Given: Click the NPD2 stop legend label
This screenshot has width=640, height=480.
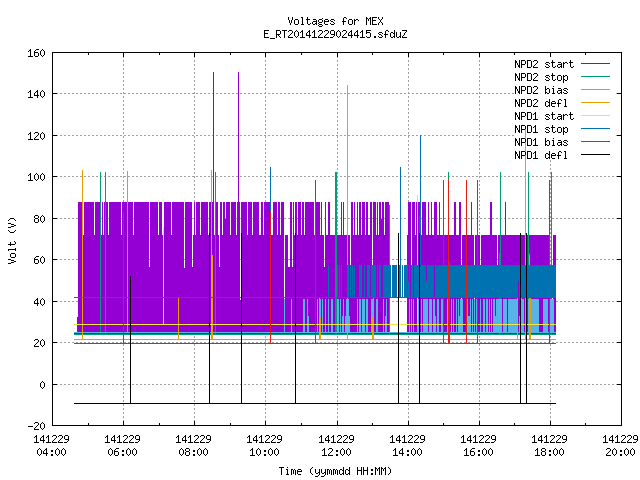Looking at the screenshot, I should (541, 77).
